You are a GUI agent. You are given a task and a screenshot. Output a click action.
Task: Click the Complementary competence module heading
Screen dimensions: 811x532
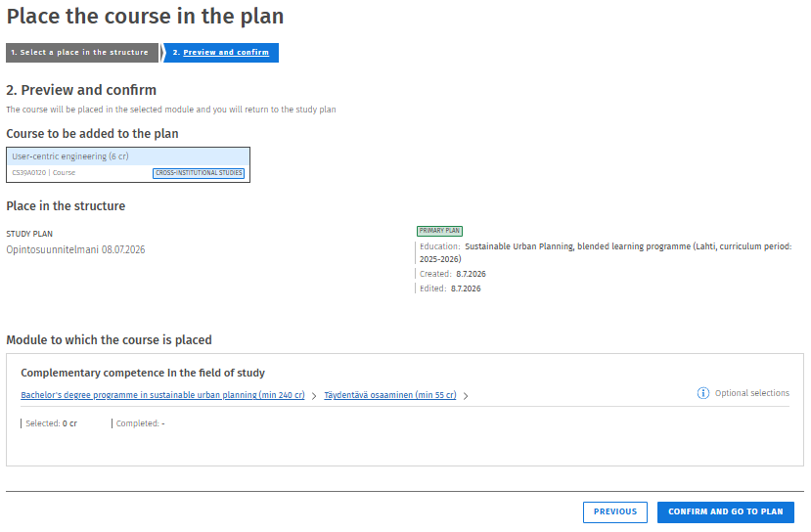pos(143,373)
